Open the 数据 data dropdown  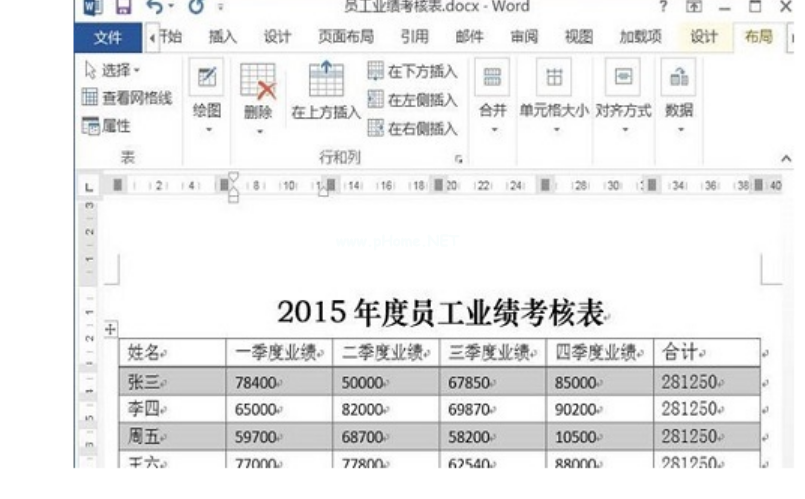coord(679,98)
